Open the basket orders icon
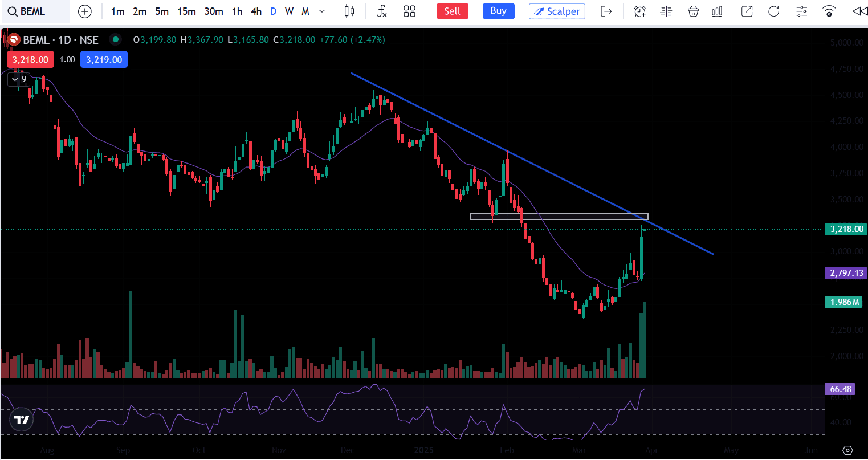The width and height of the screenshot is (868, 460). pos(693,11)
